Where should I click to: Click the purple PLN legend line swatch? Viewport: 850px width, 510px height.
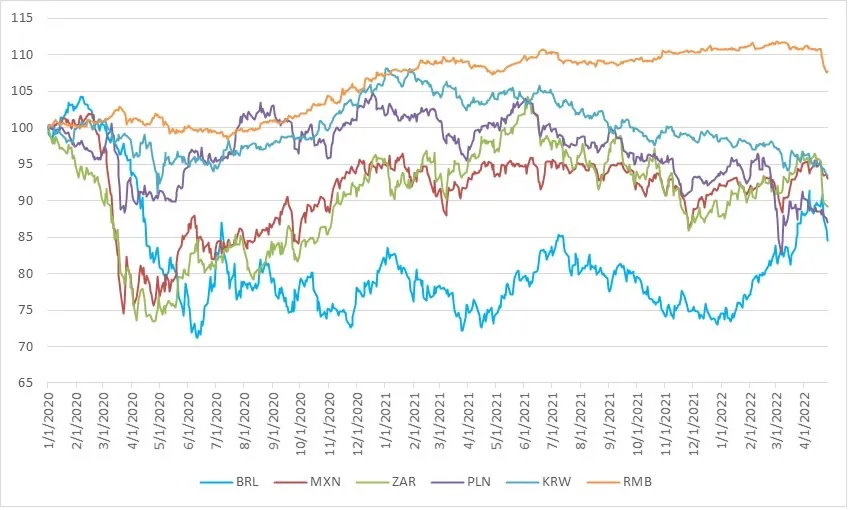tap(447, 482)
